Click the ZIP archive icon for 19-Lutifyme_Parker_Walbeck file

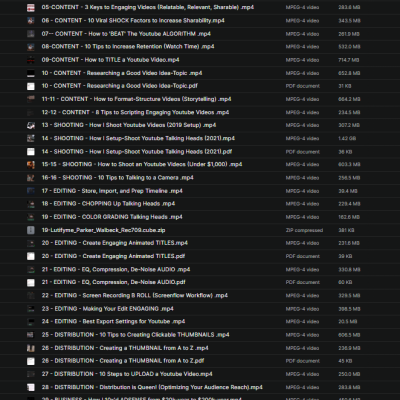pyautogui.click(x=31, y=230)
